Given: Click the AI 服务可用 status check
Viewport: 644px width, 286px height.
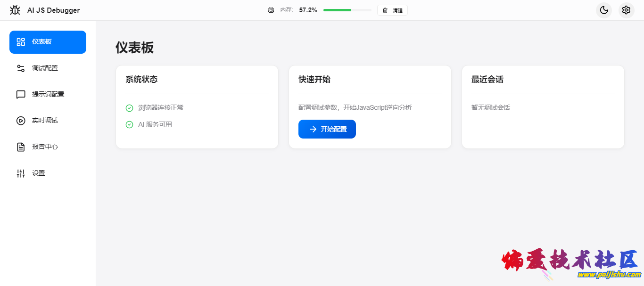Looking at the screenshot, I should [129, 125].
